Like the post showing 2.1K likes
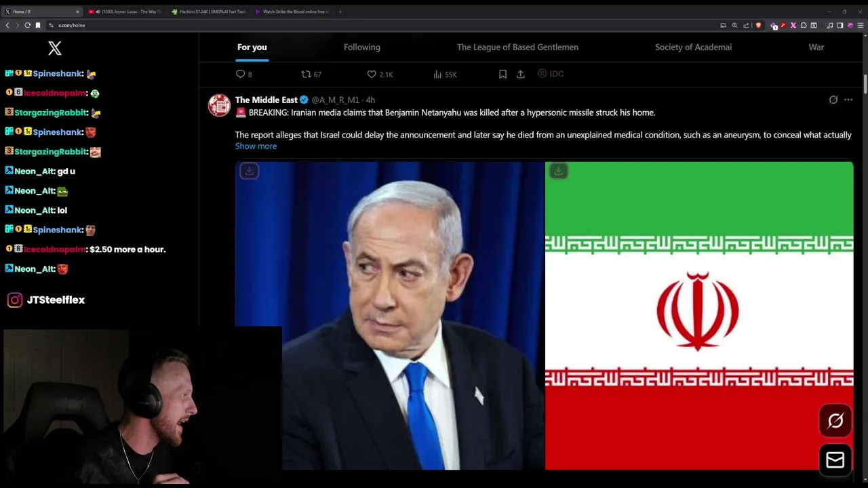868x488 pixels. [380, 74]
